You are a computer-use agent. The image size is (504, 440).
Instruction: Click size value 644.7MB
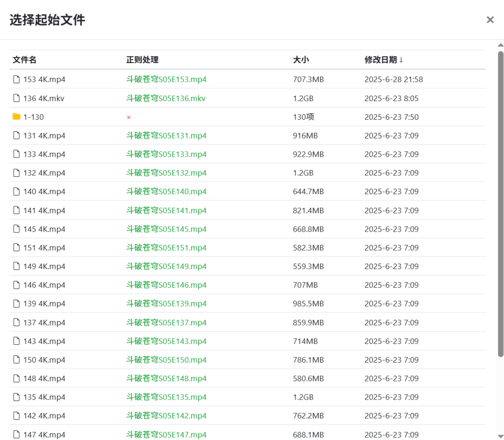pyautogui.click(x=308, y=192)
